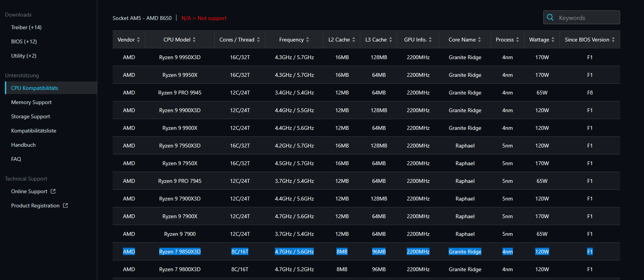Select Ryzen 9 7900 cell
Screen dimensions: 644x280
coord(180,234)
